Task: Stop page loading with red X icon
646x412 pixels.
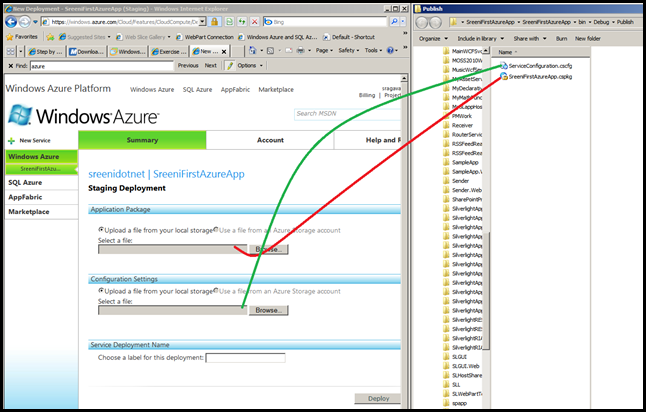Action: tap(255, 22)
